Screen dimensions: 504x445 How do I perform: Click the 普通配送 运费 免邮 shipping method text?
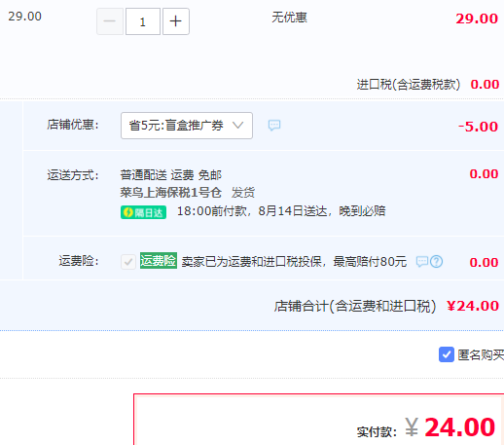pos(171,175)
